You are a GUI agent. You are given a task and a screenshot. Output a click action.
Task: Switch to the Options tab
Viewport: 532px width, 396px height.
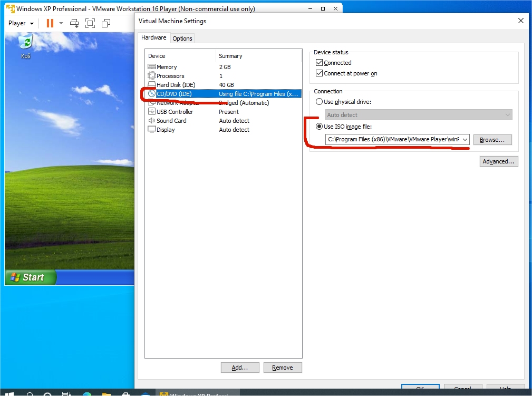click(182, 38)
